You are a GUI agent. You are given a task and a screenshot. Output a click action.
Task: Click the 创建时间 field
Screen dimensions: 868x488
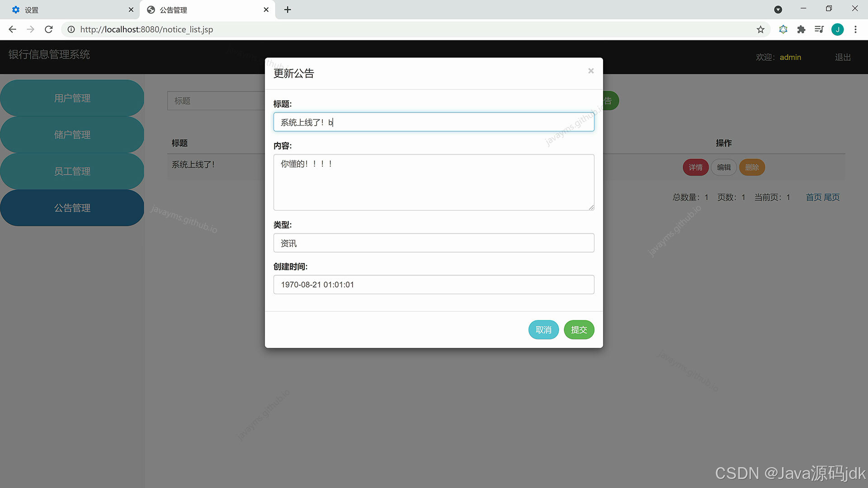434,285
